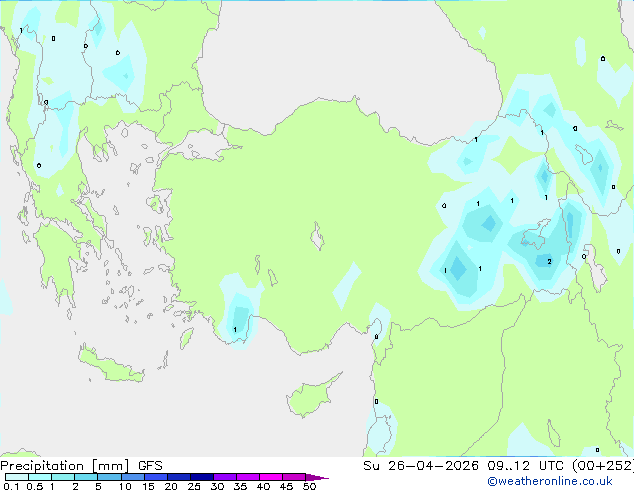
Task: Click the legend swatch between 45 and 50
Action: pos(294,477)
